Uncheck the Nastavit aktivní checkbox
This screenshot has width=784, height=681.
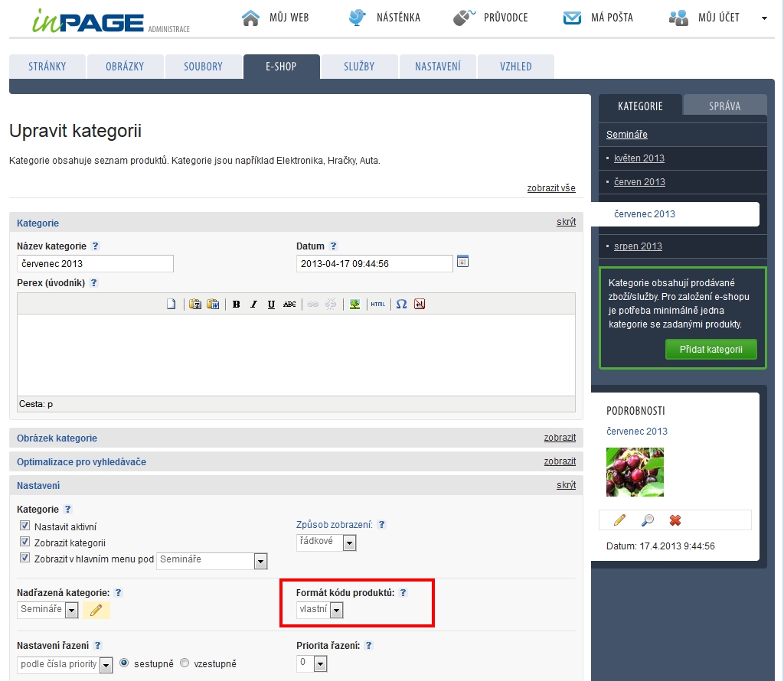pos(24,526)
